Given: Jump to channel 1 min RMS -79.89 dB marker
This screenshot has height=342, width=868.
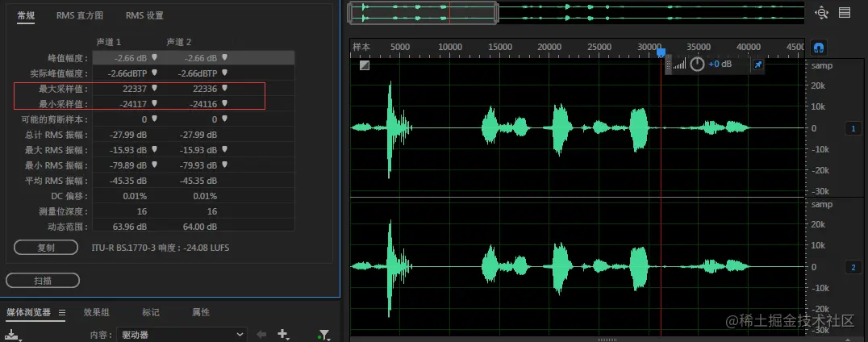Looking at the screenshot, I should coord(154,165).
